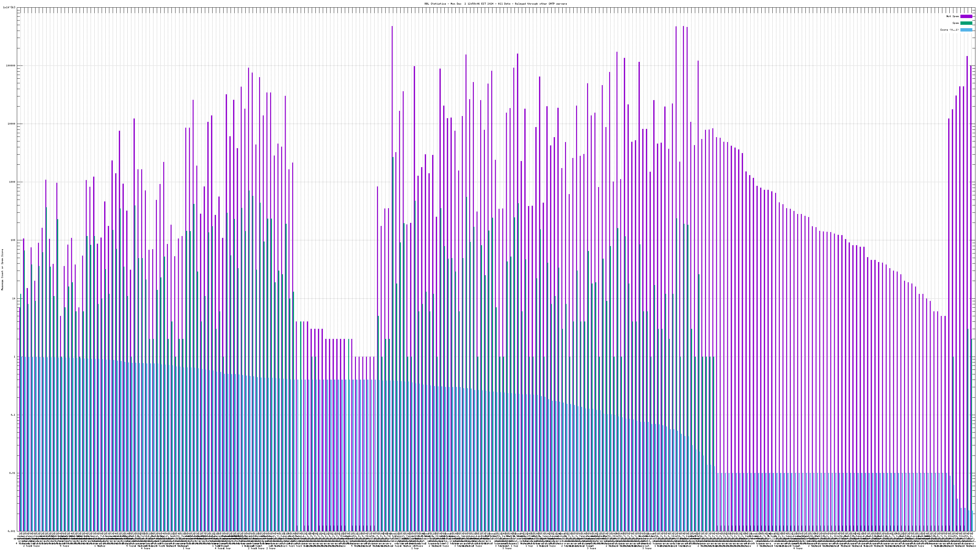Click the RBL Statistics chart title
This screenshot has height=551, width=980.
click(x=495, y=4)
